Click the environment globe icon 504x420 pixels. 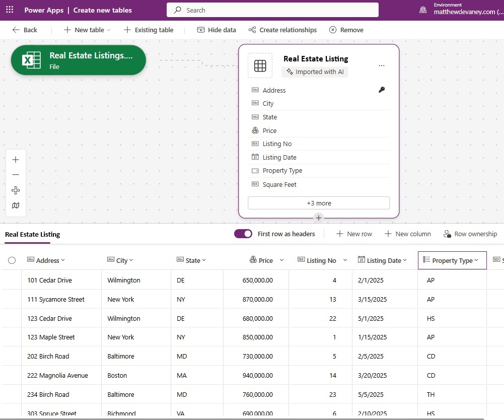[423, 10]
